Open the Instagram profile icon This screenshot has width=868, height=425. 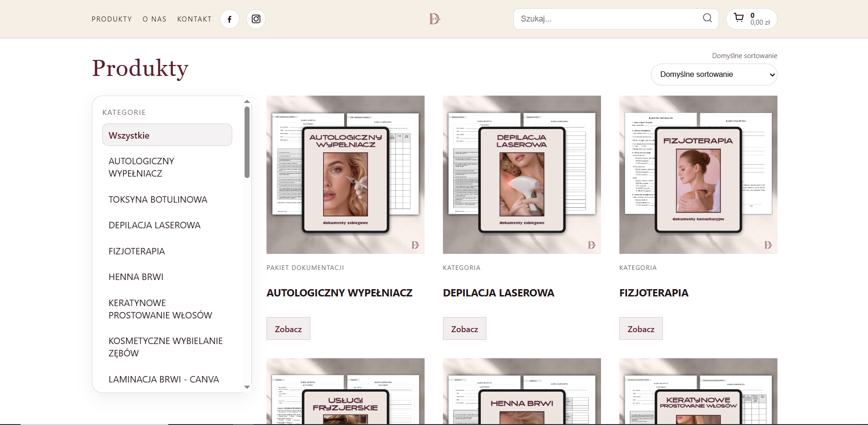point(256,19)
